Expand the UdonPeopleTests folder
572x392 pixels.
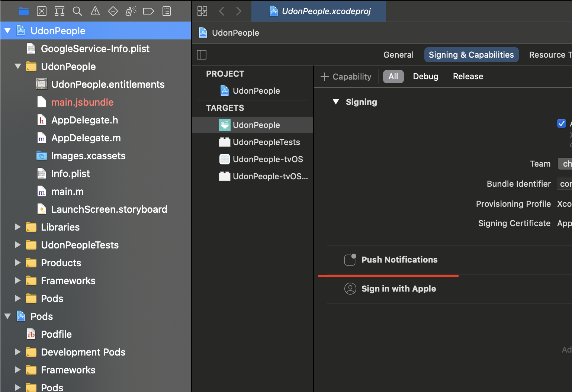(x=17, y=245)
